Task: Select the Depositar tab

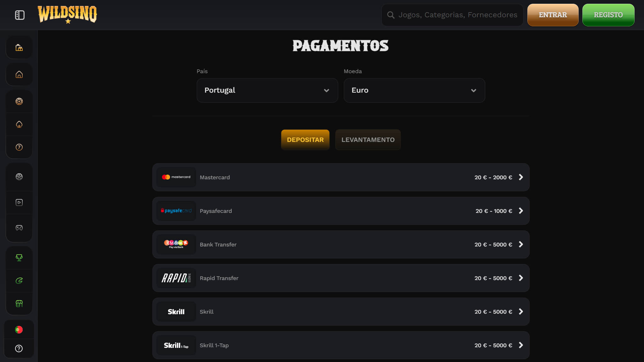Action: 305,140
